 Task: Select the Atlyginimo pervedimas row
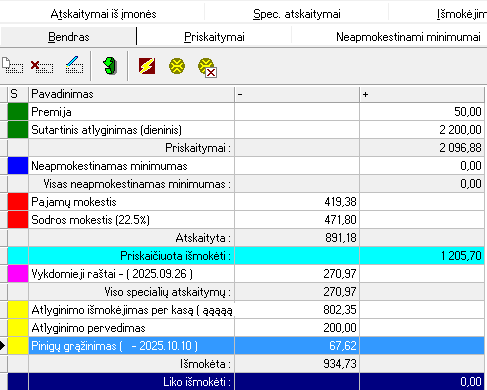246,328
